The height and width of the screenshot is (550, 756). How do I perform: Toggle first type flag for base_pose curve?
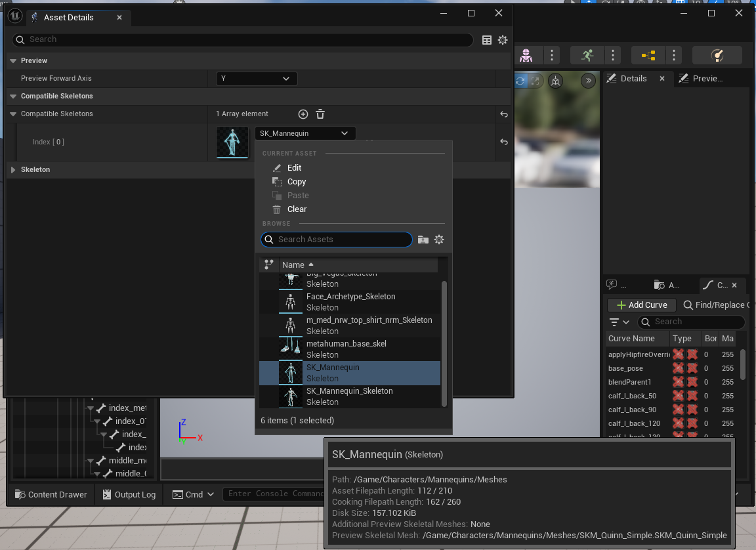(x=678, y=368)
